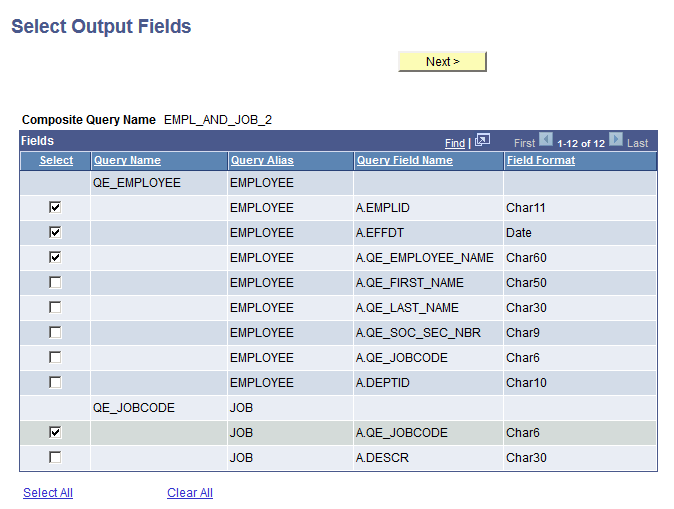
Task: Click the A.DEPTID field name cell
Action: click(x=383, y=383)
